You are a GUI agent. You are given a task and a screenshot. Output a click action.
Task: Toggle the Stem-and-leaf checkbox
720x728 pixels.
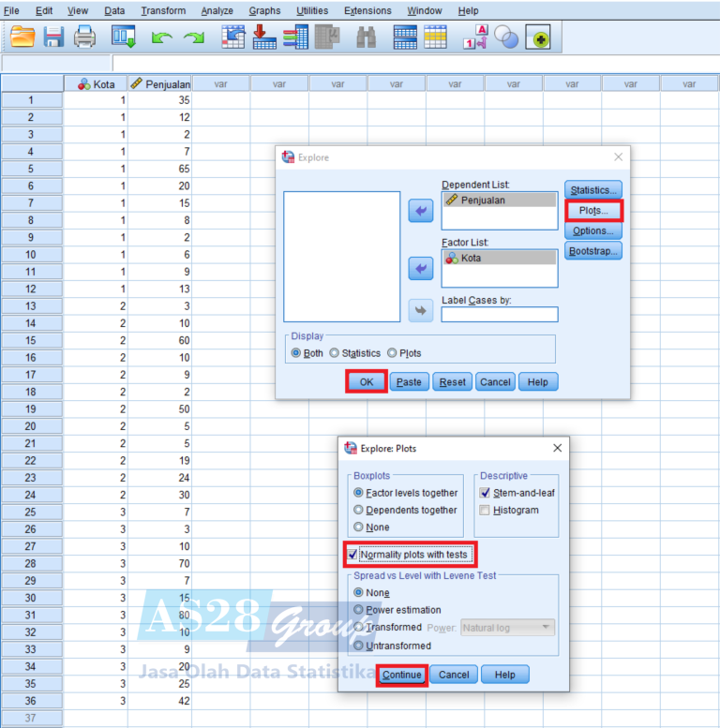point(485,493)
